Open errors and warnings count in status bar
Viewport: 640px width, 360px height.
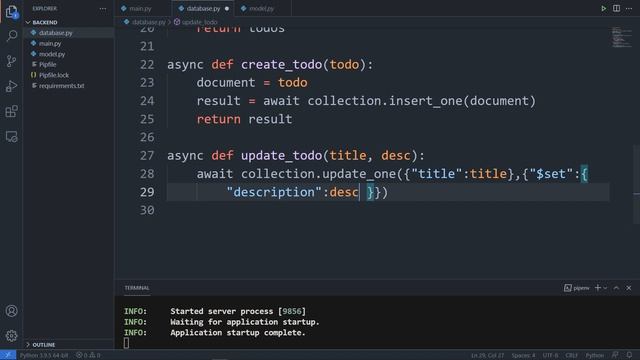(88, 355)
